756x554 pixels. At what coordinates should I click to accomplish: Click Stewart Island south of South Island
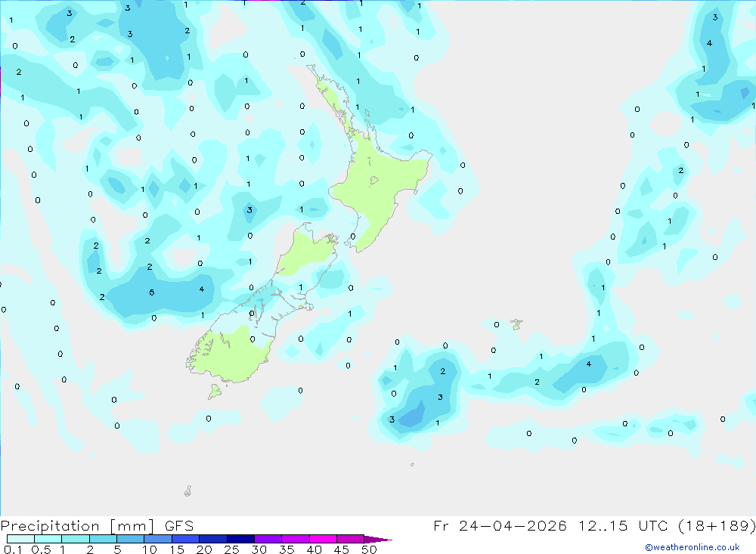215,391
